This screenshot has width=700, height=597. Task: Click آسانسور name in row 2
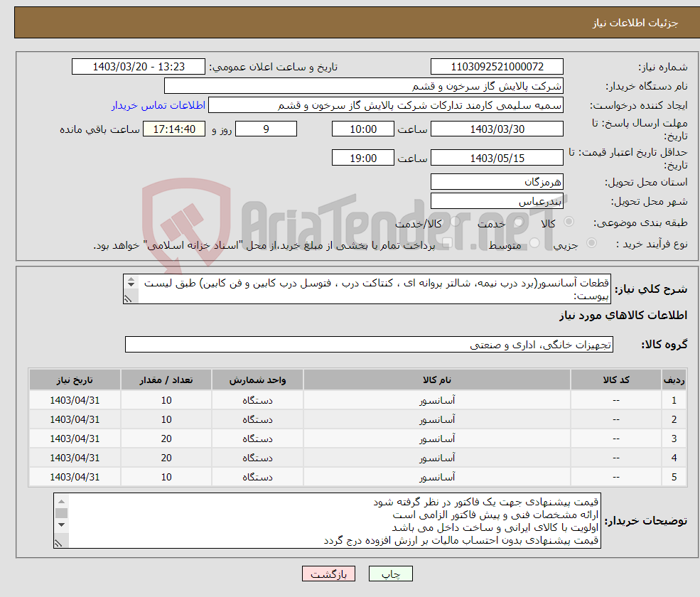(x=437, y=420)
